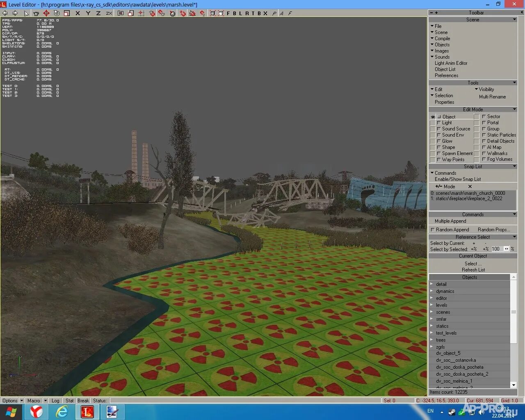Enable the Sector edit mode checkbox
This screenshot has width=525, height=420.
click(x=484, y=116)
